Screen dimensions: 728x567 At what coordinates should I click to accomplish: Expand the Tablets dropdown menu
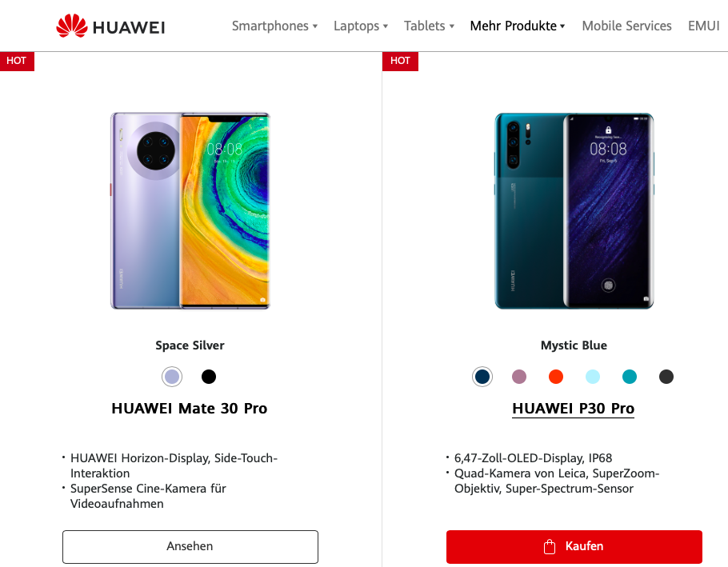(x=429, y=26)
